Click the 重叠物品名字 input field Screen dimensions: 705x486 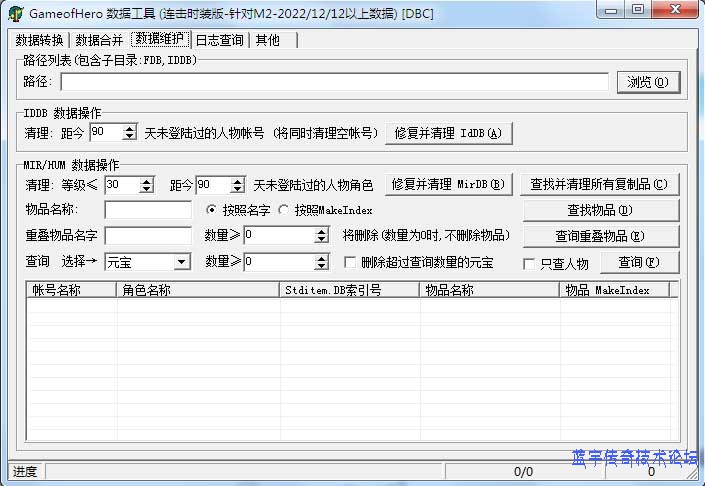[x=148, y=236]
